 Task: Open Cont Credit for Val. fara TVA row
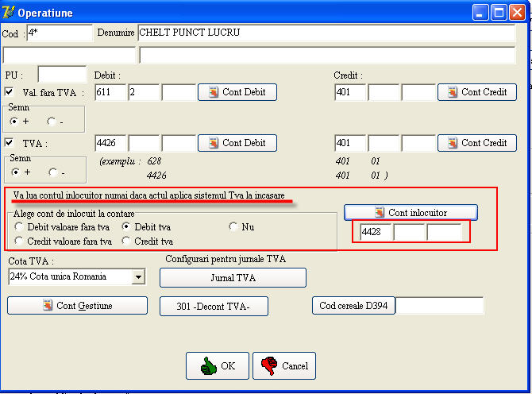point(476,92)
